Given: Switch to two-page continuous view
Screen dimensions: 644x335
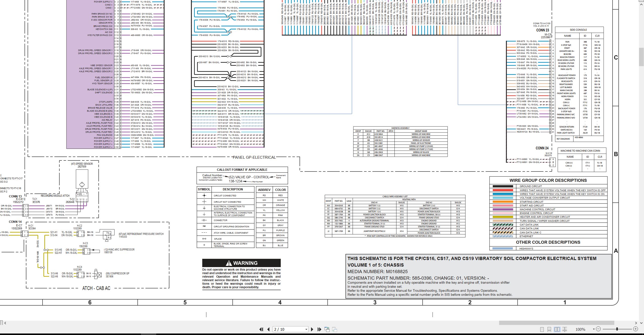Looking at the screenshot, I should click(x=565, y=329).
